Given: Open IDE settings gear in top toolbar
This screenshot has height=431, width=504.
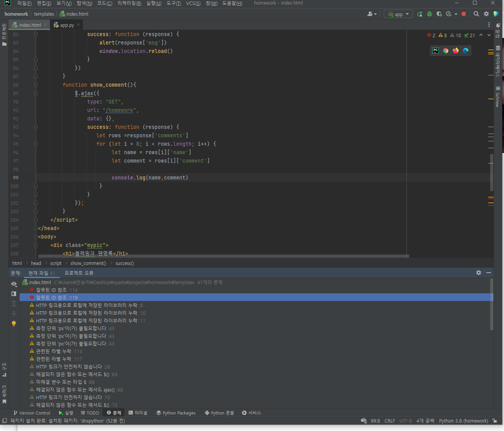Looking at the screenshot, I should (486, 14).
